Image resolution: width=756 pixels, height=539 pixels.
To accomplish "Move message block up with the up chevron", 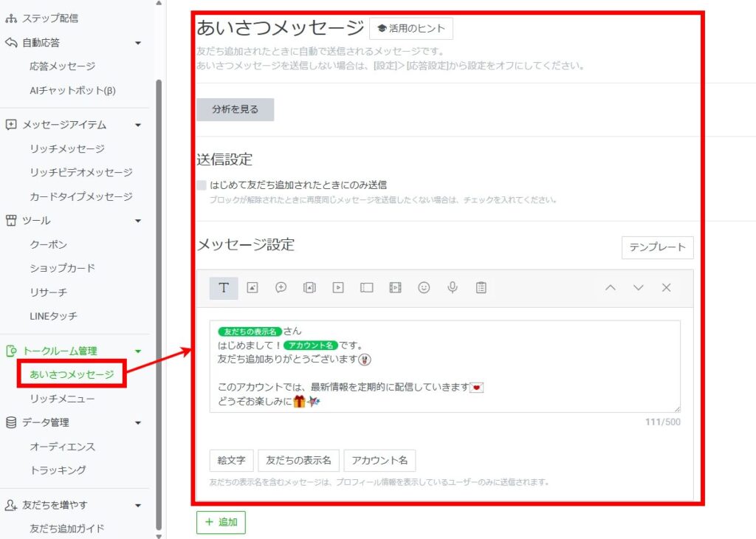I will click(x=610, y=288).
